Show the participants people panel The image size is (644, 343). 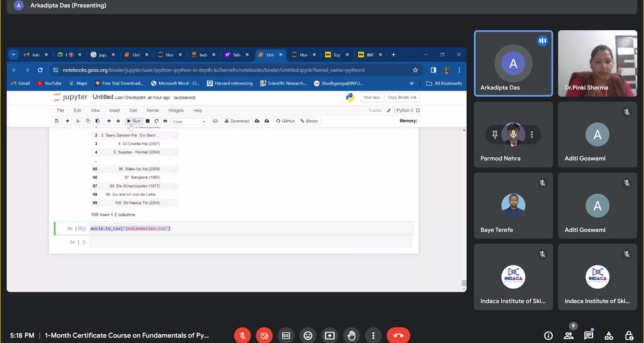[569, 335]
